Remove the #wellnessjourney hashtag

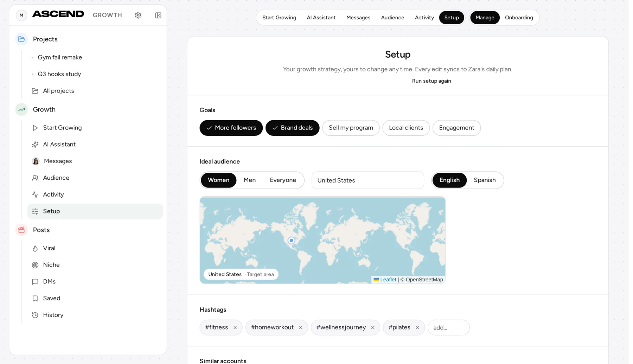373,327
